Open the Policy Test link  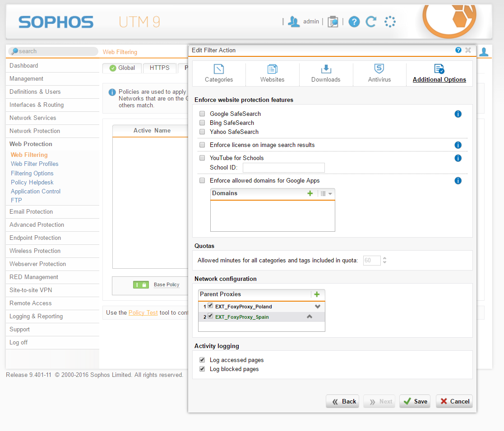click(x=143, y=313)
